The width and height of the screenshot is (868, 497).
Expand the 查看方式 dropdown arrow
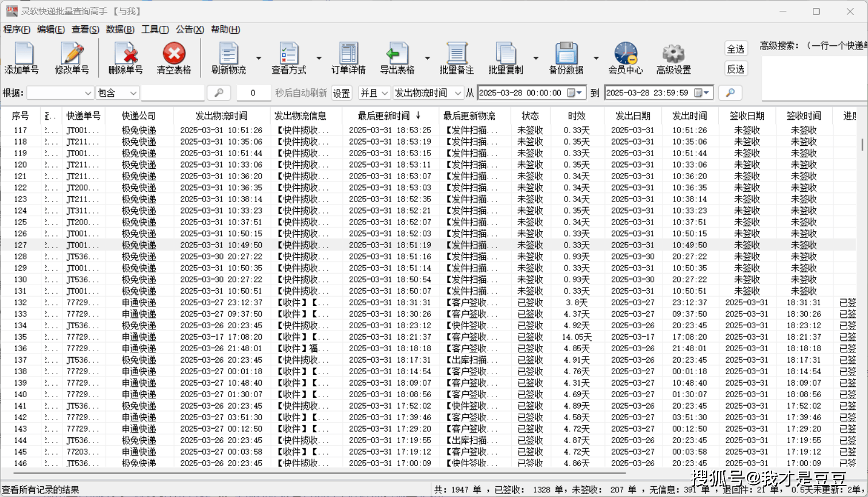tap(319, 58)
